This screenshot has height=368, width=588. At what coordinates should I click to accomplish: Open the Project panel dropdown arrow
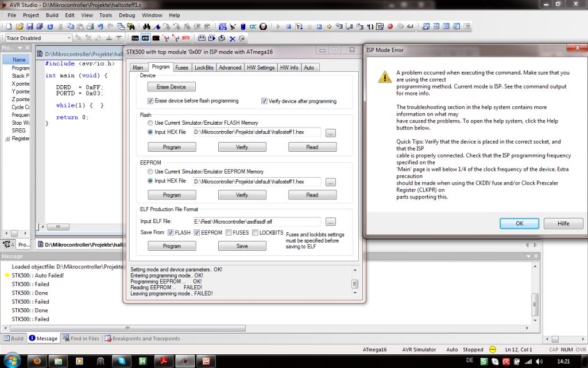coord(20,48)
